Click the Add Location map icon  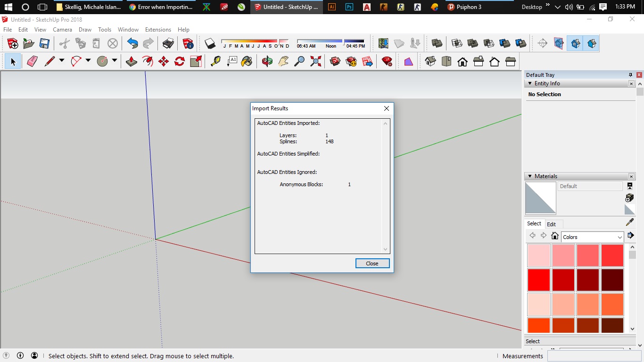point(383,44)
